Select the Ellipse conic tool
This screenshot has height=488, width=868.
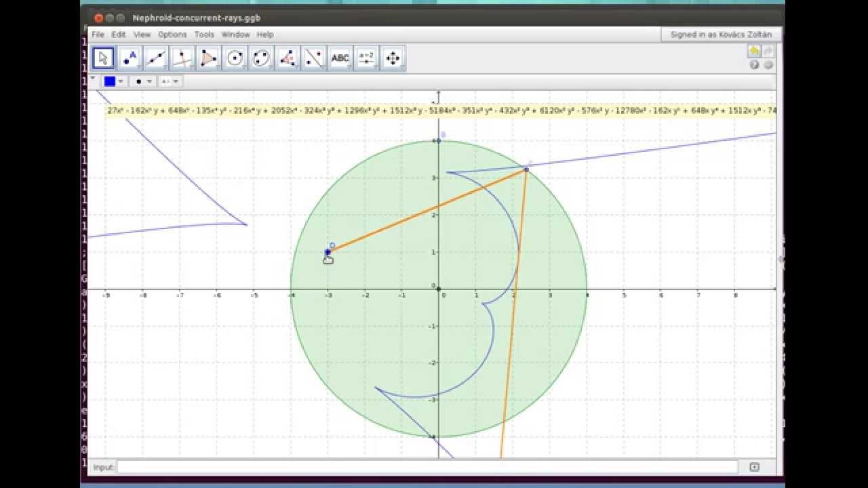click(x=262, y=58)
